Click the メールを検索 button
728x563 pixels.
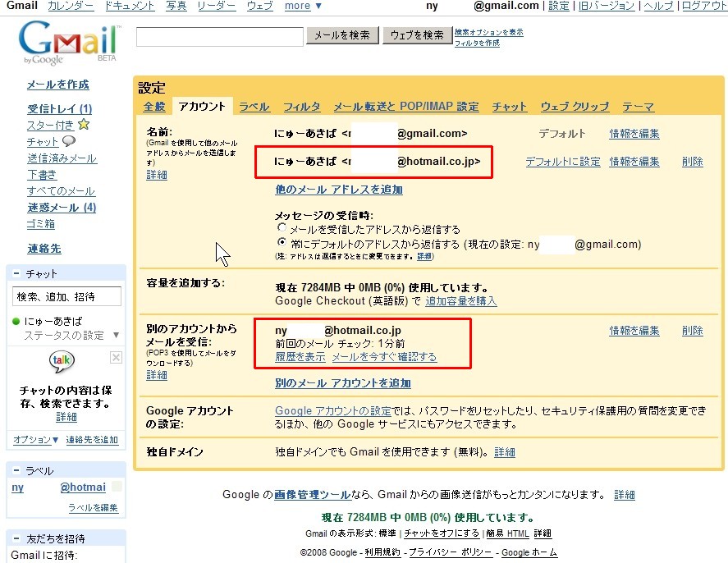(x=342, y=35)
